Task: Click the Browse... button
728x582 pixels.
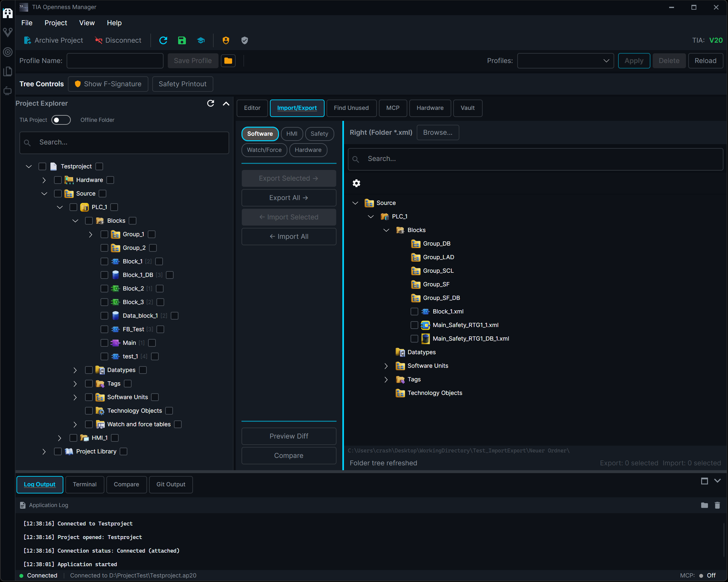Action: pyautogui.click(x=438, y=133)
